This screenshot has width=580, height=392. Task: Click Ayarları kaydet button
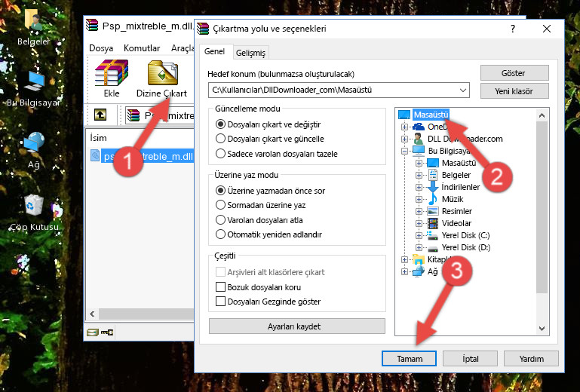296,326
